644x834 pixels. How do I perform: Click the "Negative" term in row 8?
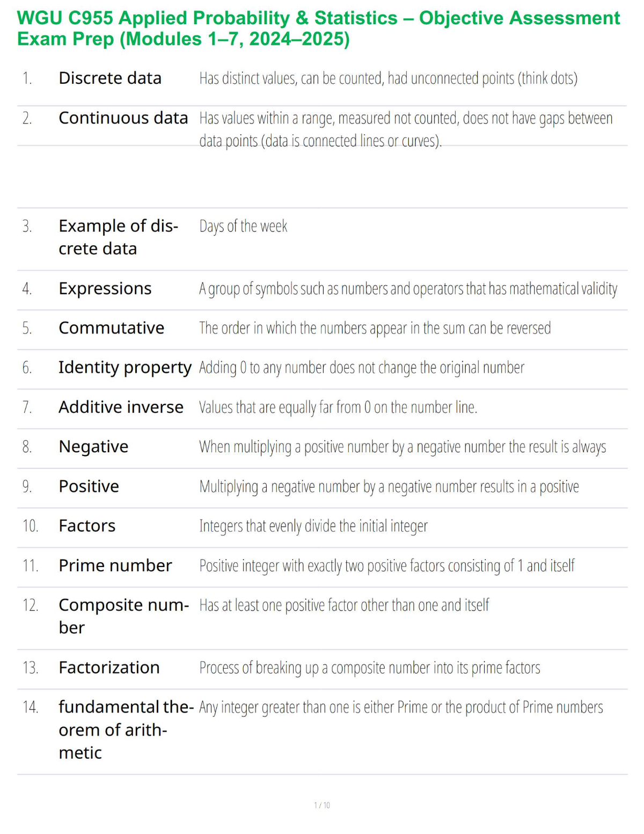click(x=93, y=447)
